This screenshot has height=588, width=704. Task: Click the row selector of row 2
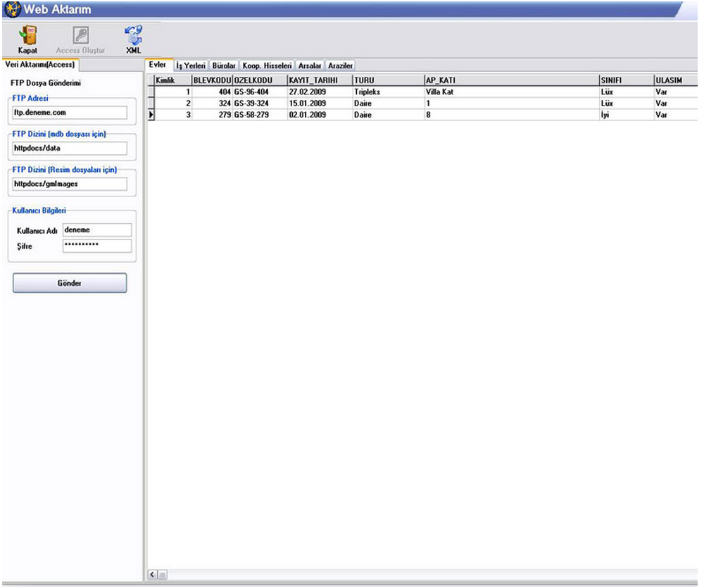tap(151, 104)
